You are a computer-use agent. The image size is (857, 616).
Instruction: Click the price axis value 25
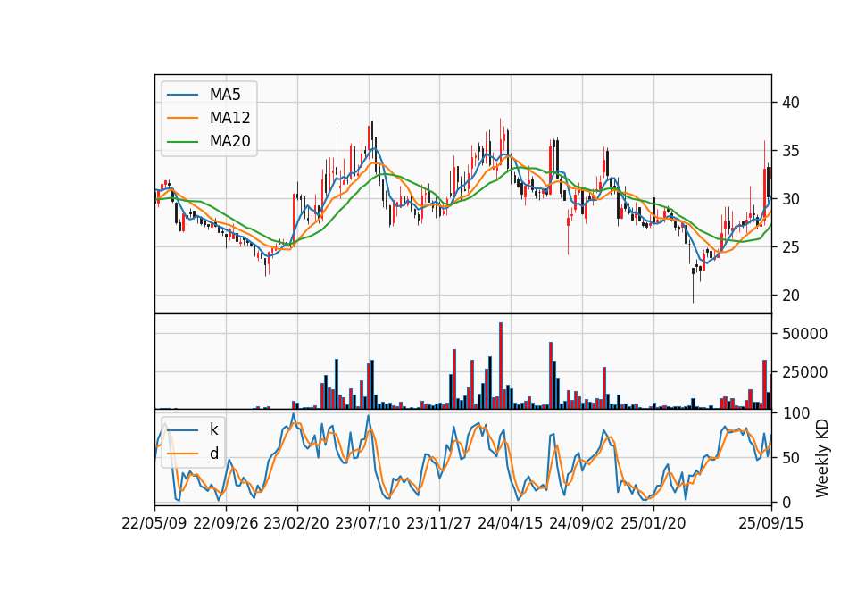coord(791,247)
